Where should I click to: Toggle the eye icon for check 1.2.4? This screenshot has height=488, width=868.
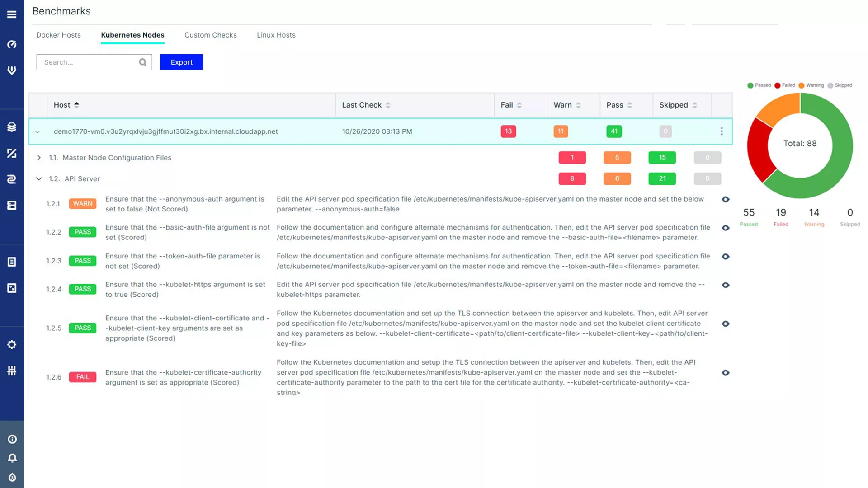click(726, 285)
